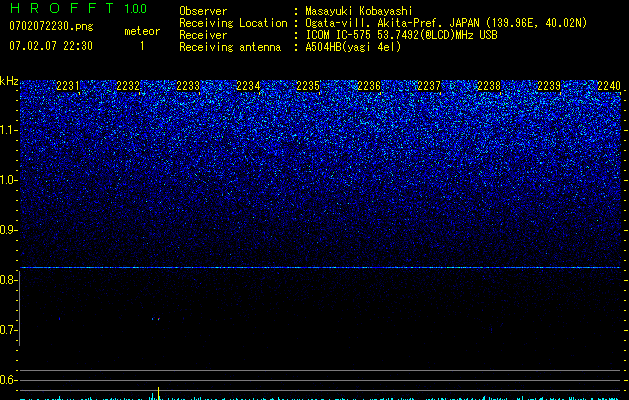Click the kHz axis unit label
Viewport: 629px width, 400px height.
pyautogui.click(x=9, y=81)
